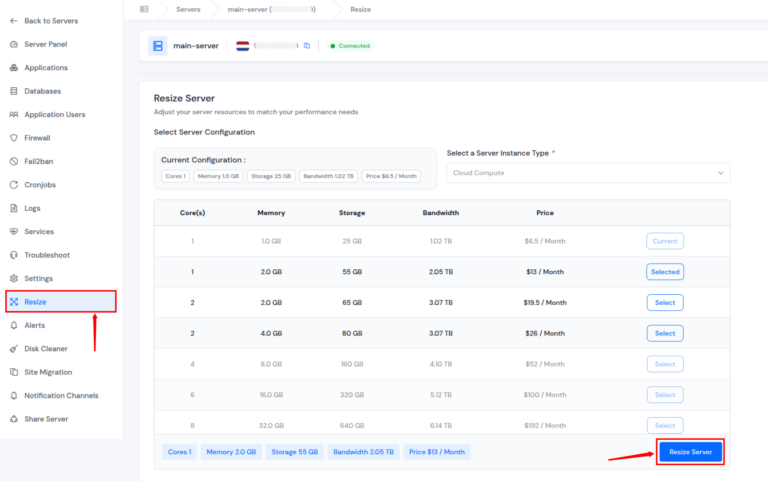This screenshot has height=481, width=768.
Task: Click the Memory 1.0 GB current config tag
Action: pyautogui.click(x=218, y=176)
